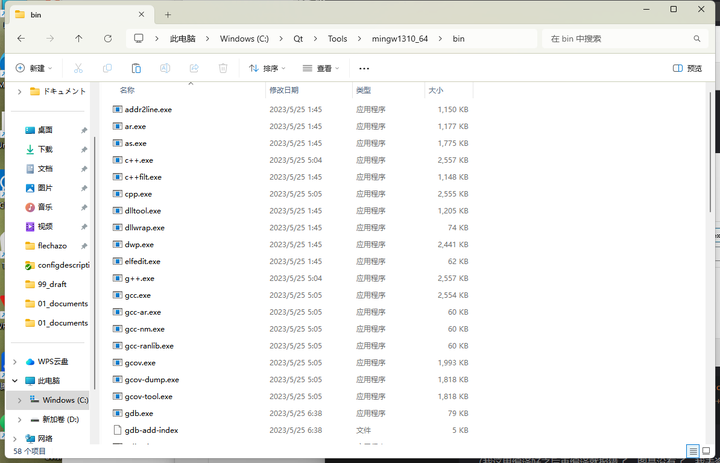This screenshot has width=720, height=463.
Task: Open 音乐 Music in sidebar
Action: click(45, 207)
